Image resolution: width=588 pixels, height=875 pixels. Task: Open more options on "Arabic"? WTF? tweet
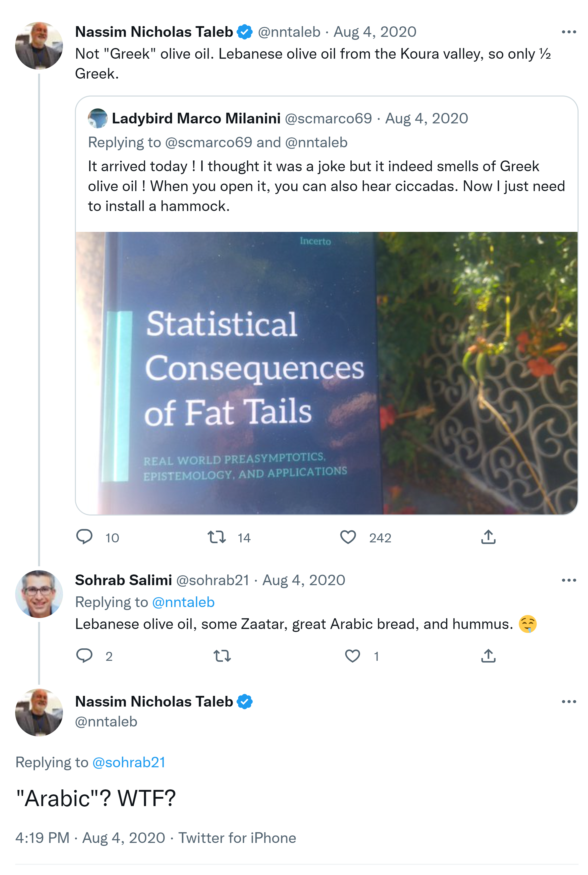569,701
